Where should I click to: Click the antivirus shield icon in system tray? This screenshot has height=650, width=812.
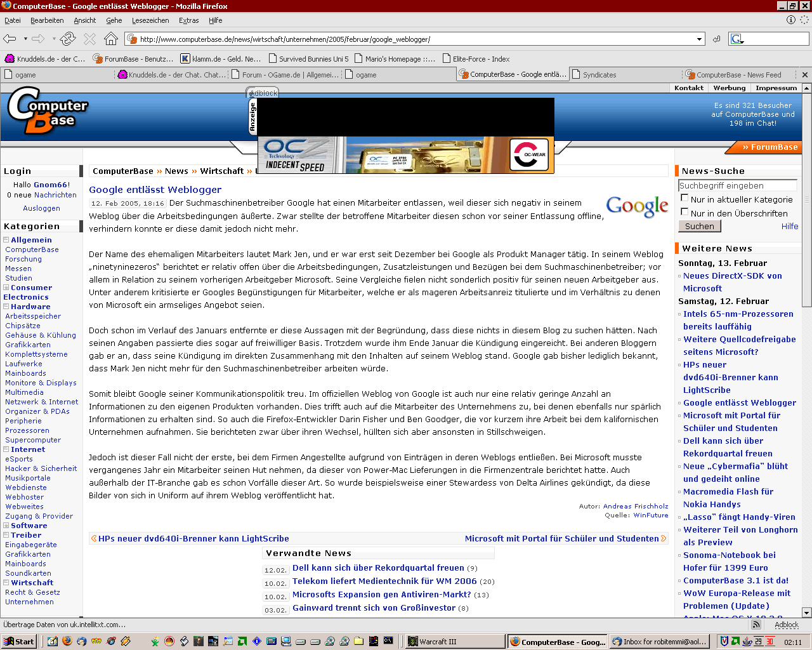coord(724,642)
